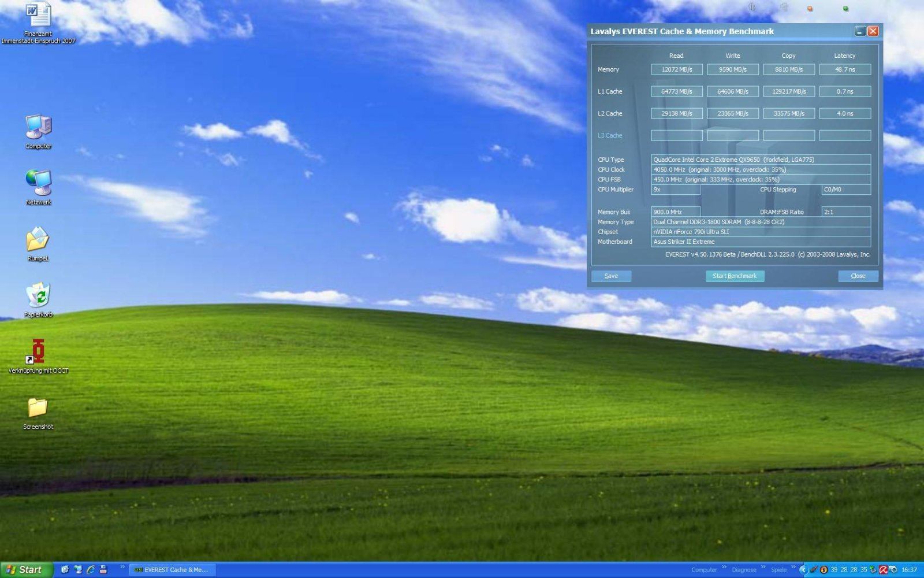Open the Finanzamt Immenstadt Word document icon

[38, 23]
